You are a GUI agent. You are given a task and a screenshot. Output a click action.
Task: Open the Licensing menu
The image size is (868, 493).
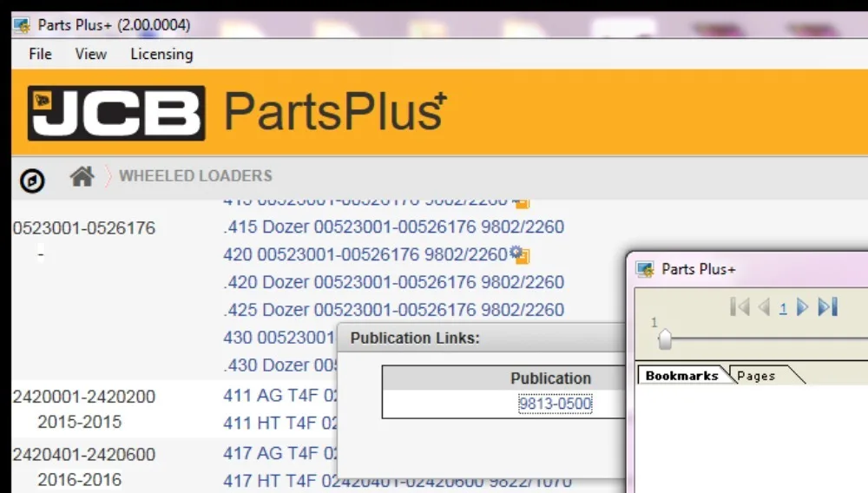161,54
